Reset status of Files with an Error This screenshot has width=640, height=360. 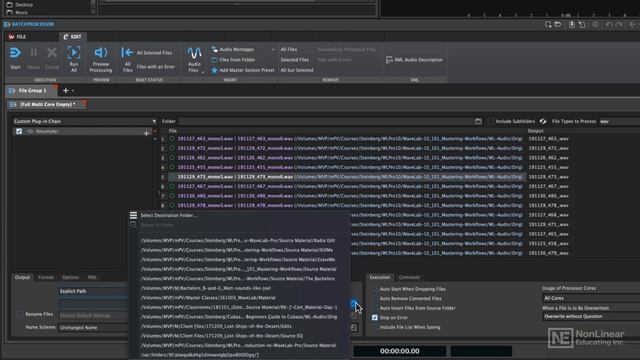coord(156,67)
